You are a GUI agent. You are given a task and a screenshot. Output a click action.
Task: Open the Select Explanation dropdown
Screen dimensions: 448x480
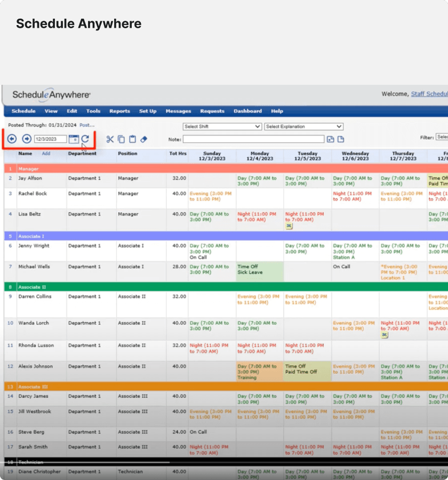(304, 126)
